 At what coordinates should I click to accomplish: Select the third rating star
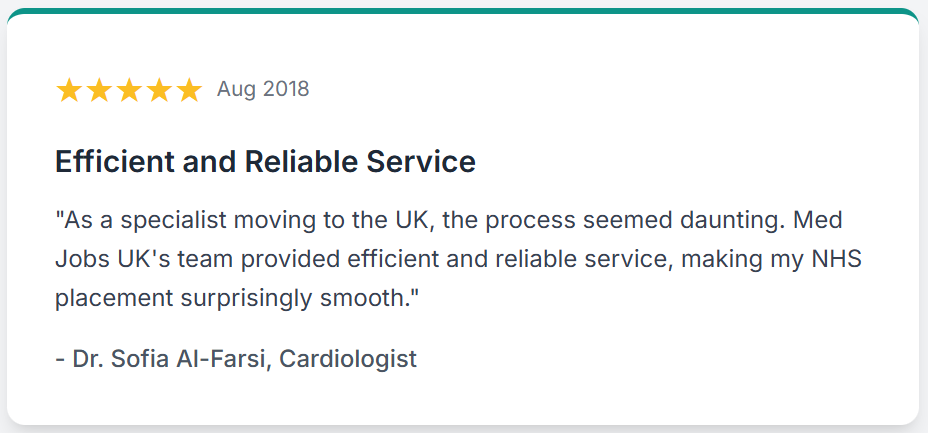point(129,91)
